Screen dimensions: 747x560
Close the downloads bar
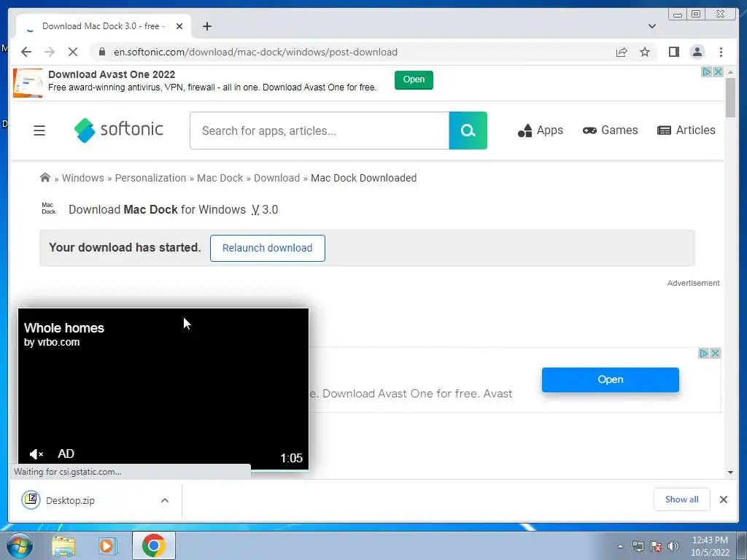click(x=723, y=499)
